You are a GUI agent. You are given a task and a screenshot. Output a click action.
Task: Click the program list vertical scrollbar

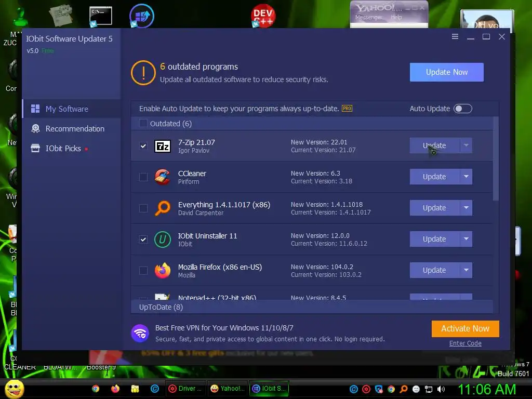click(x=496, y=159)
